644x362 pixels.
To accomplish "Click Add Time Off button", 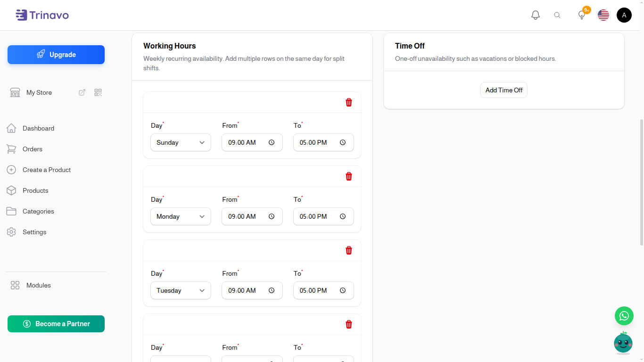I will (504, 90).
